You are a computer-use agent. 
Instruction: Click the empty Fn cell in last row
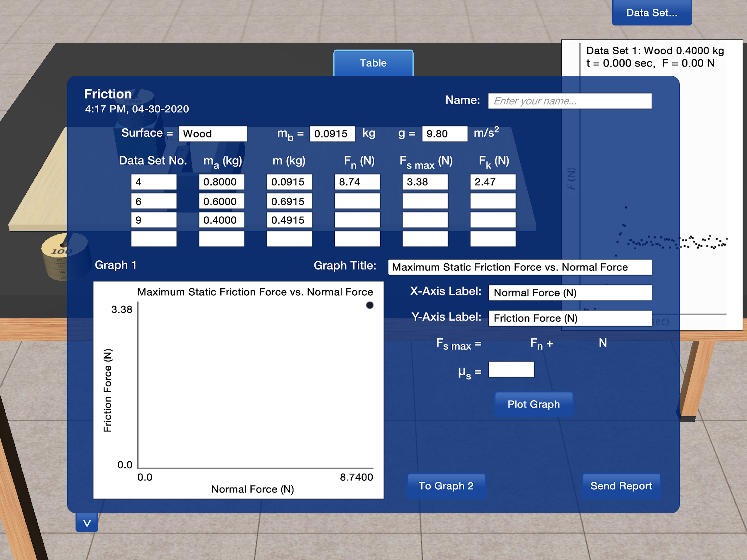(x=357, y=239)
